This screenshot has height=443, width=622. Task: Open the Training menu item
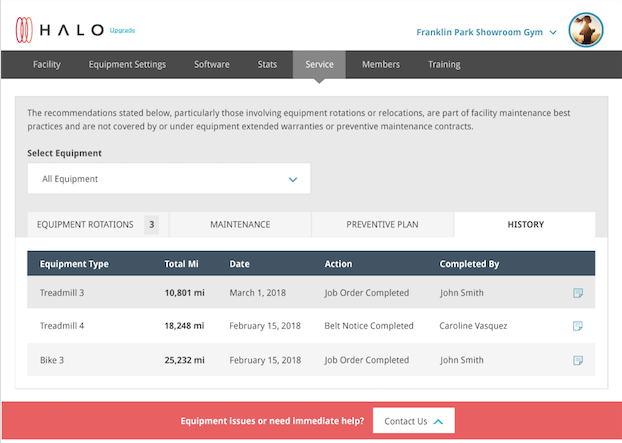(444, 65)
